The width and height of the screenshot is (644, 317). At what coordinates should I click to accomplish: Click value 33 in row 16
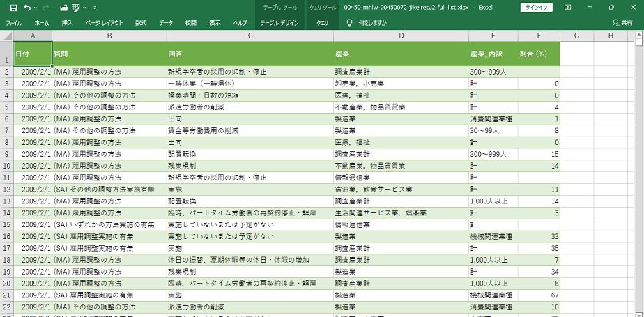click(x=539, y=236)
